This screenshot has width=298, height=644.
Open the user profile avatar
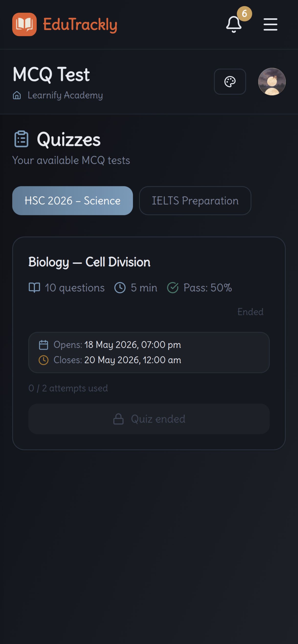tap(272, 82)
